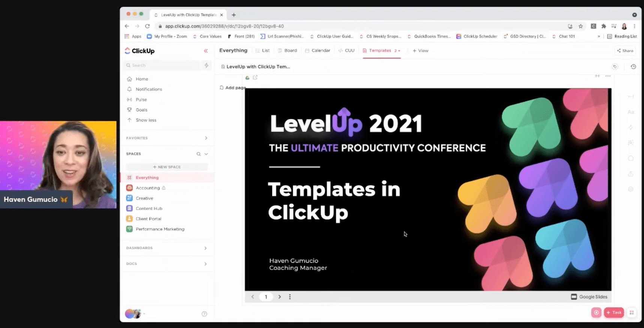Reload the page in the browser
The height and width of the screenshot is (328, 644).
click(x=147, y=26)
